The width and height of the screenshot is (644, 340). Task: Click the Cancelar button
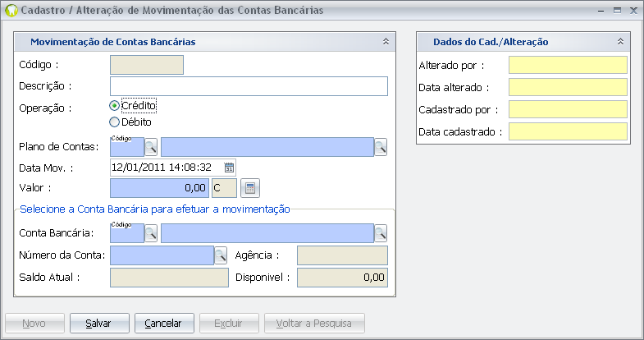point(164,323)
